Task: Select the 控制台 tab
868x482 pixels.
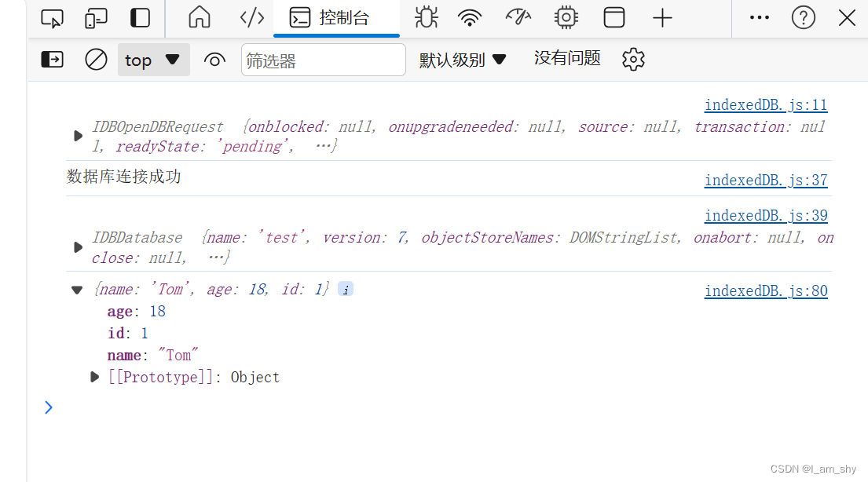Action: click(336, 17)
